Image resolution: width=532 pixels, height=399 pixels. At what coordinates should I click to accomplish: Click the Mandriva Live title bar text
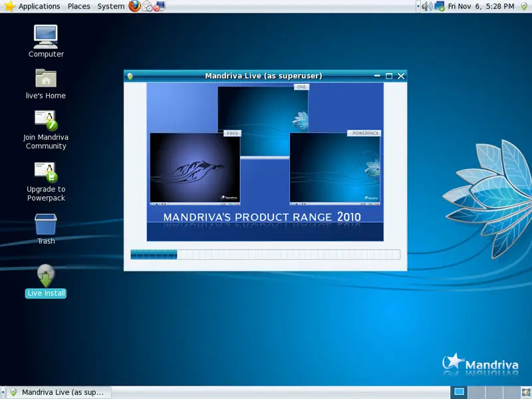click(x=263, y=76)
